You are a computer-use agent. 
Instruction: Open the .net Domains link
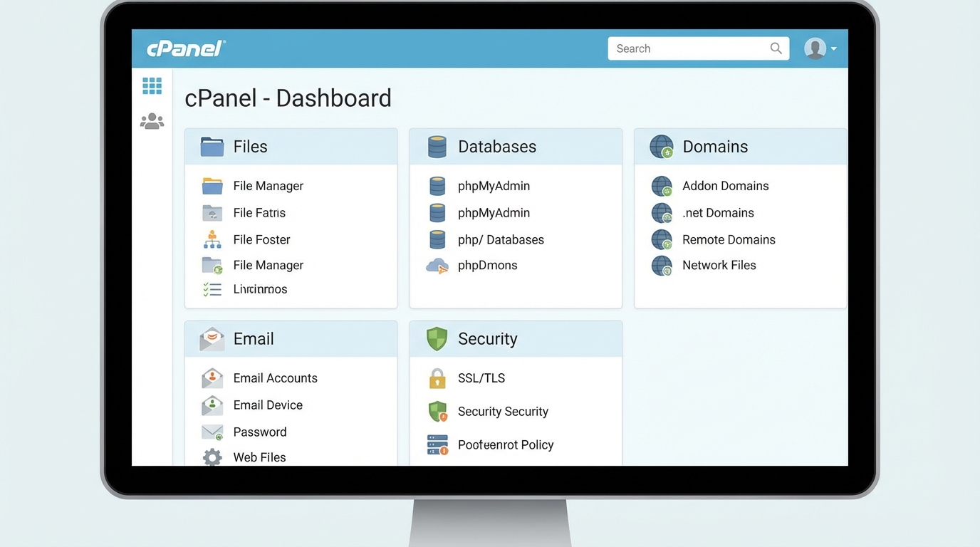coord(718,212)
